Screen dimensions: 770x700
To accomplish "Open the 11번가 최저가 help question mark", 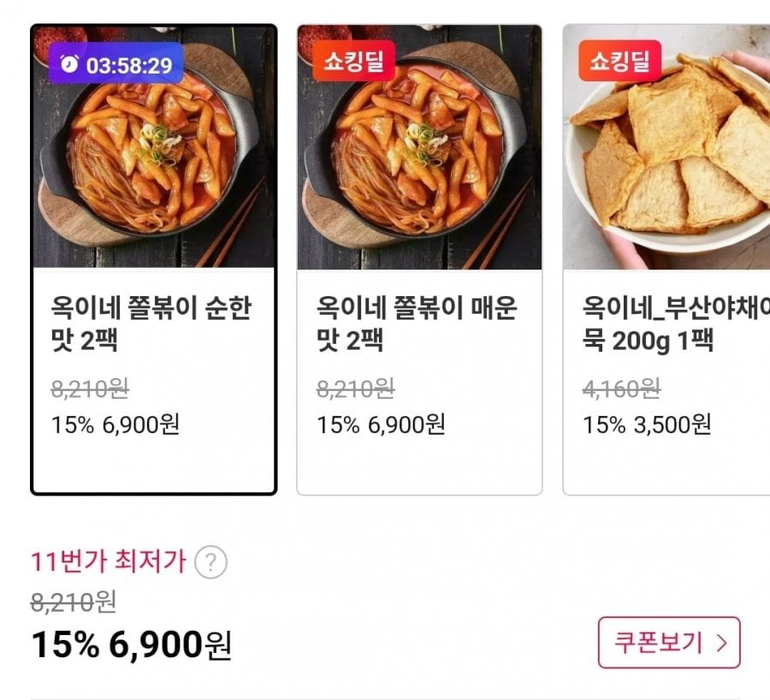I will [x=210, y=562].
